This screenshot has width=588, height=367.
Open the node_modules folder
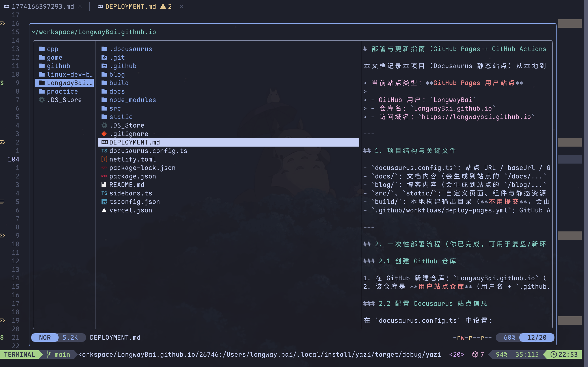click(x=133, y=100)
